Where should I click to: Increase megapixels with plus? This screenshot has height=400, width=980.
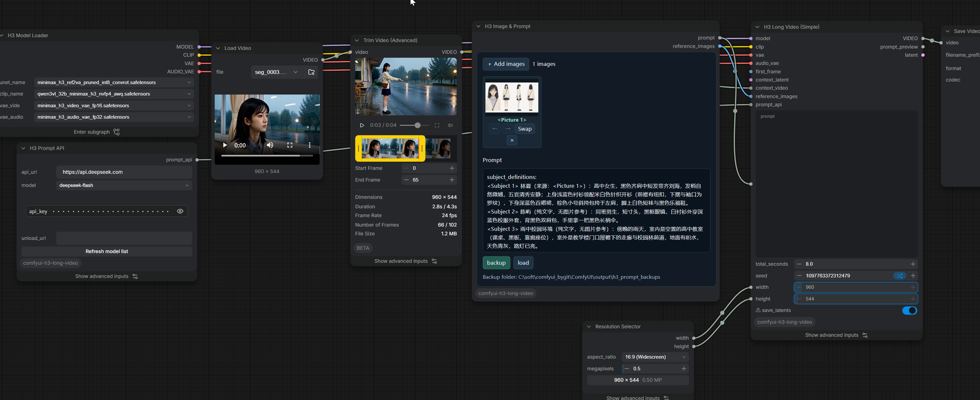tap(684, 369)
